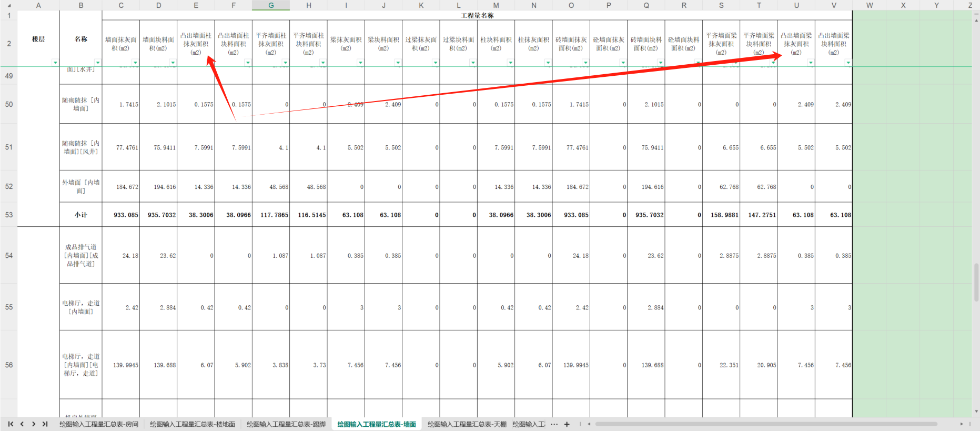Click the 成品排气道 name cell in row 54
The width and height of the screenshot is (980, 431).
[81, 255]
